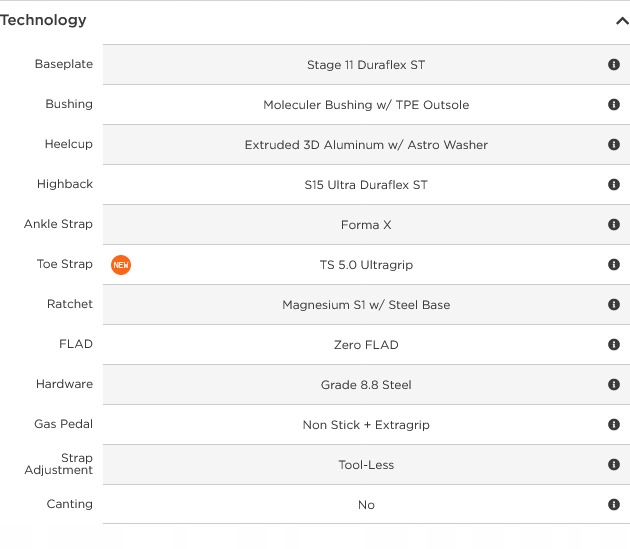Show info for Canting row
Viewport: 630px width, 549px height.
tap(614, 505)
